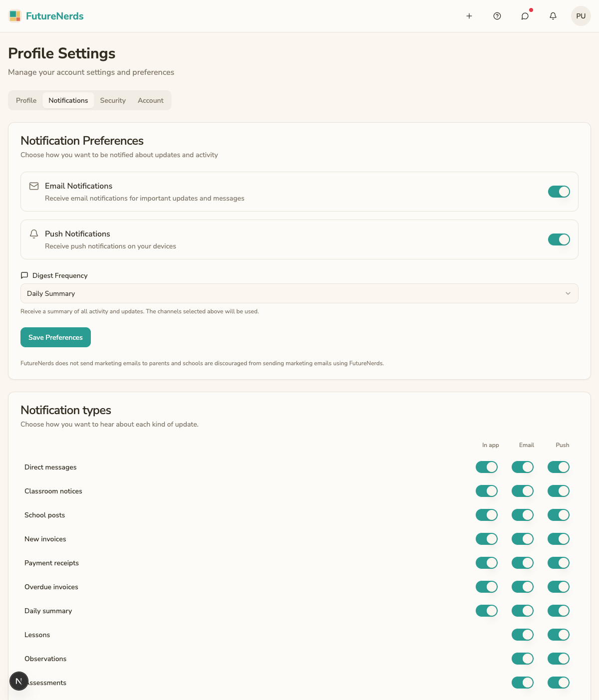599x700 pixels.
Task: Click the PU user avatar
Action: pyautogui.click(x=581, y=16)
